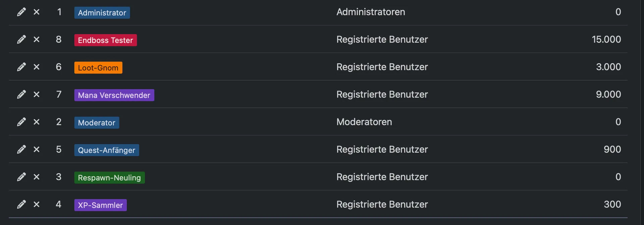644x225 pixels.
Task: Edit the Moderator rank
Action: click(21, 122)
